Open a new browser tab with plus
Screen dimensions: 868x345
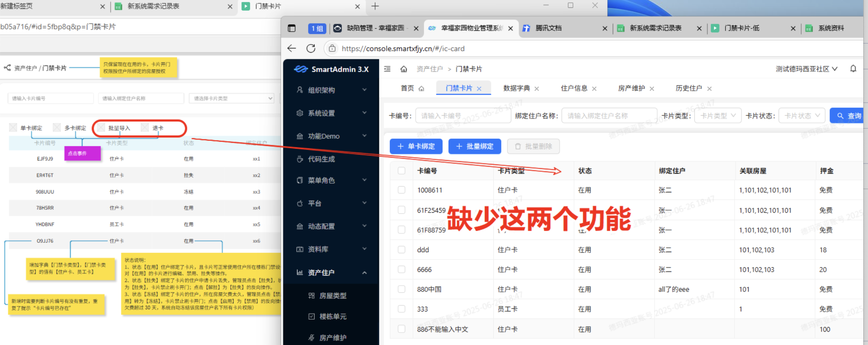point(375,6)
